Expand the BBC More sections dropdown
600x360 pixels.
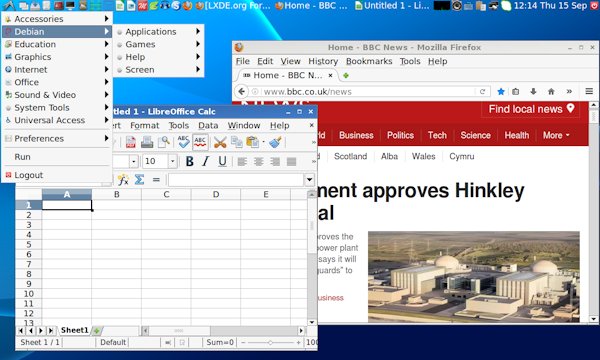click(556, 135)
